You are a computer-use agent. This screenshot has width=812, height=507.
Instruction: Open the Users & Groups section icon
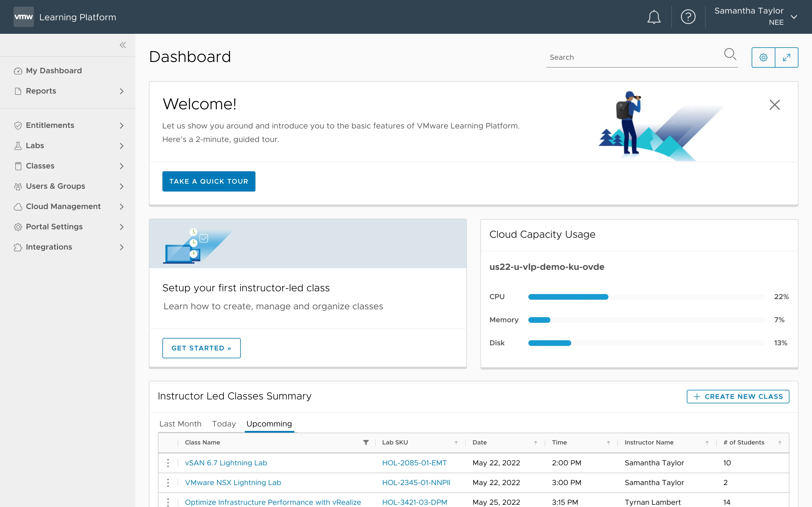18,186
